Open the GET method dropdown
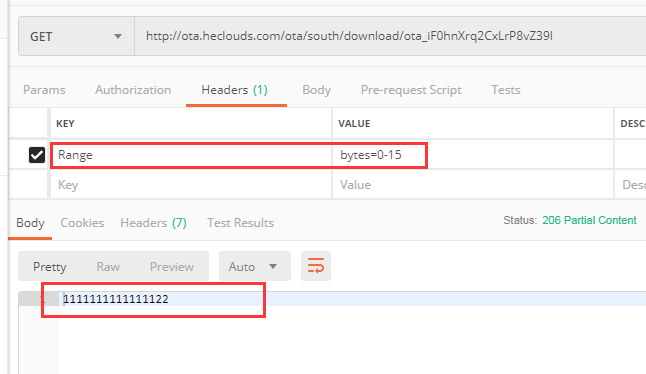Image resolution: width=646 pixels, height=374 pixels. 76,37
